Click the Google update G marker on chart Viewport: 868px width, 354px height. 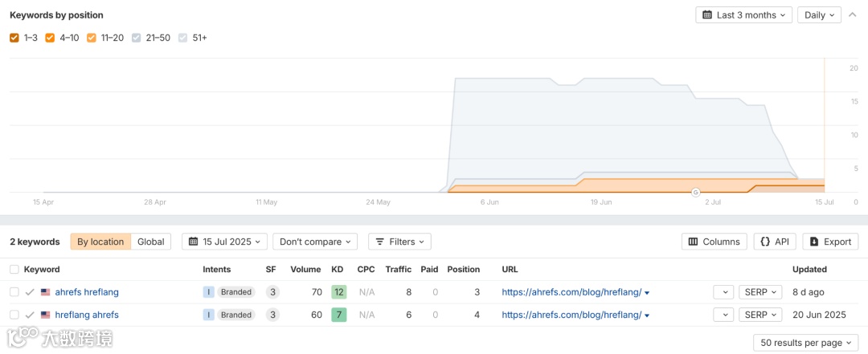(x=696, y=193)
